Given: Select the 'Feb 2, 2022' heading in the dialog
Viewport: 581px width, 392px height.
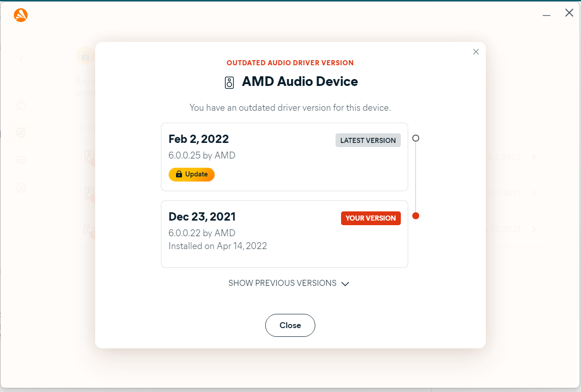Looking at the screenshot, I should coord(199,139).
